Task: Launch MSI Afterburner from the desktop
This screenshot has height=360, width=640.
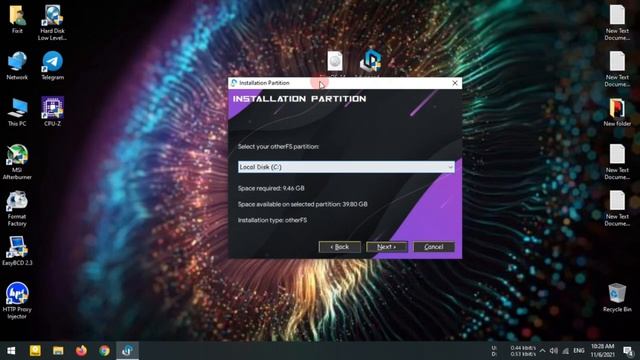Action: [17, 162]
